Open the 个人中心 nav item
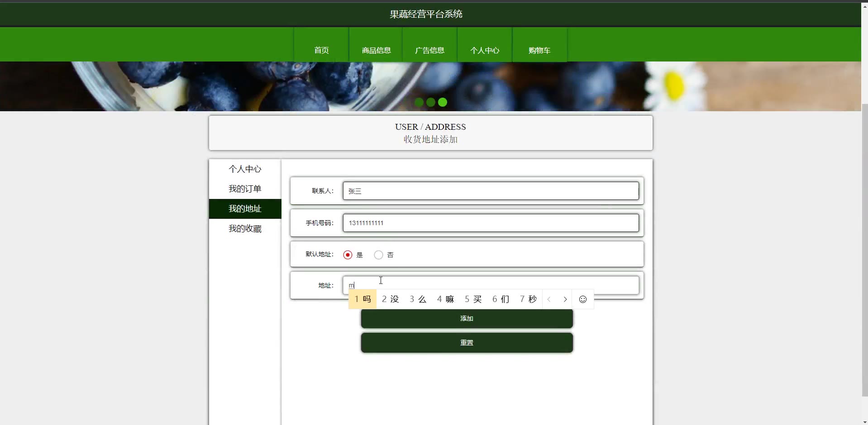 pos(485,45)
